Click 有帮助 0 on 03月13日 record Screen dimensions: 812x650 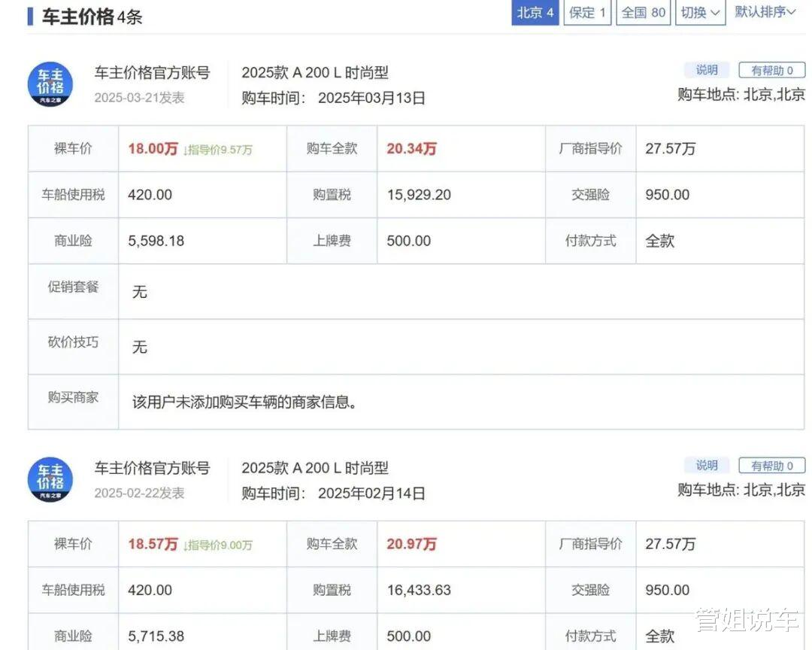(771, 70)
